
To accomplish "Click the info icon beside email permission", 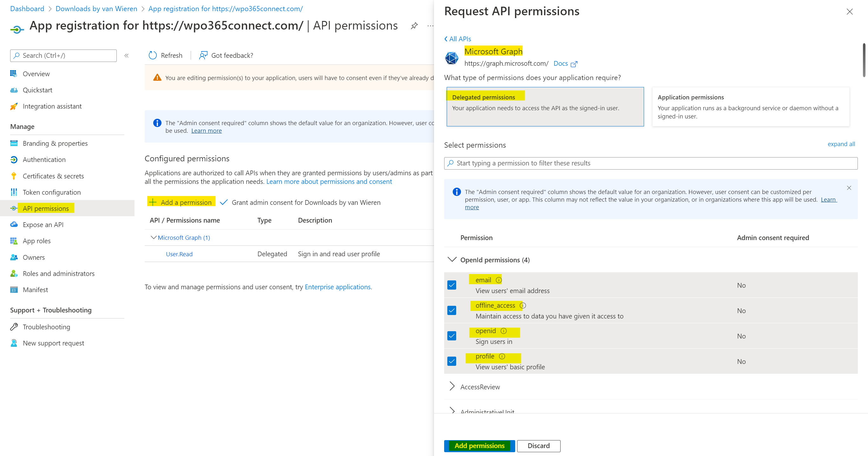I will tap(499, 280).
